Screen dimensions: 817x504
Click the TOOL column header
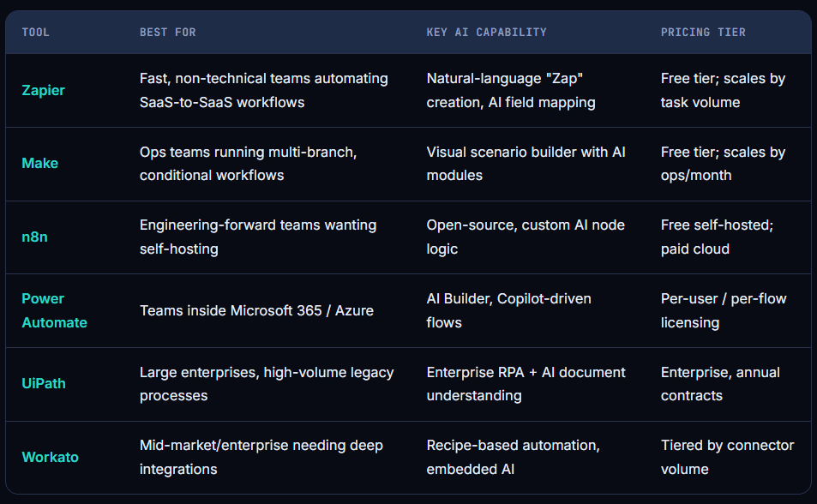pyautogui.click(x=35, y=33)
